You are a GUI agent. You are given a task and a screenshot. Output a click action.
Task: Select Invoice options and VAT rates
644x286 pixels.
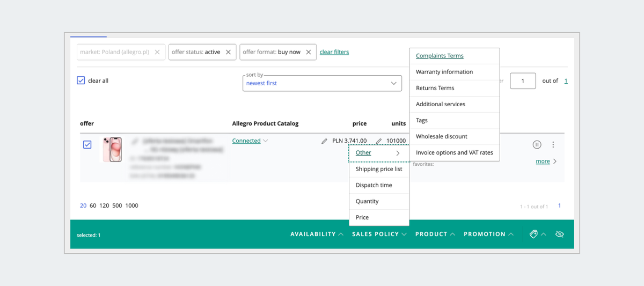coord(454,152)
